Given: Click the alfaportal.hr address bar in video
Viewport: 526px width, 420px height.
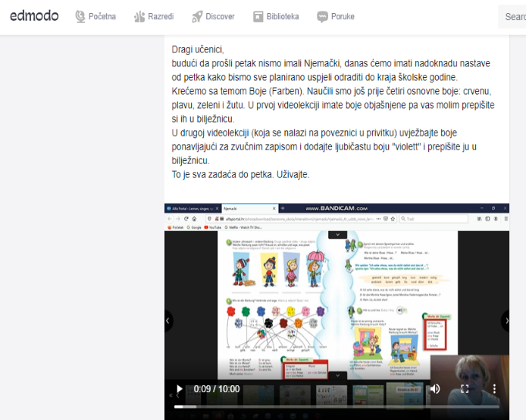Looking at the screenshot, I should pos(301,219).
